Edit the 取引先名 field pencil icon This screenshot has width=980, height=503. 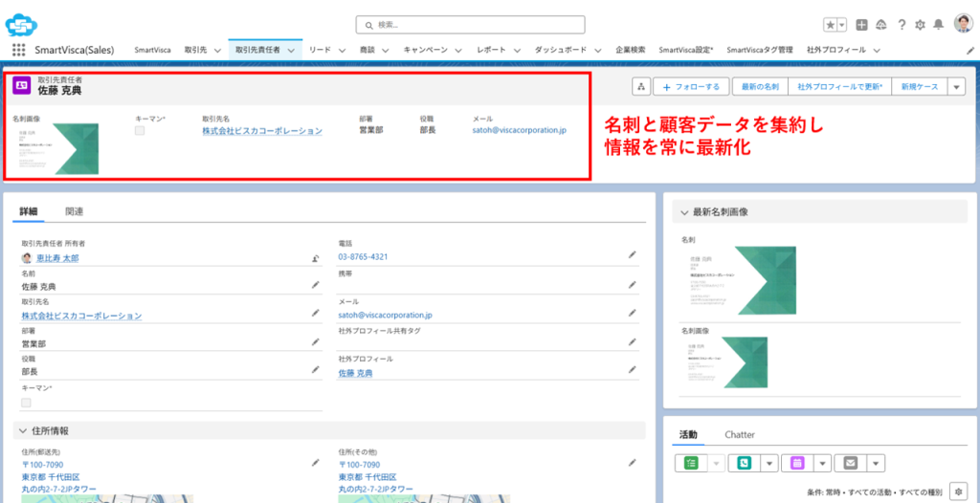point(316,313)
